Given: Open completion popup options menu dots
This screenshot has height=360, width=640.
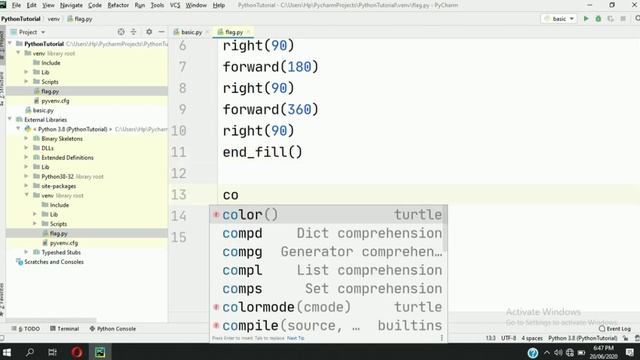Looking at the screenshot, I should coord(442,338).
